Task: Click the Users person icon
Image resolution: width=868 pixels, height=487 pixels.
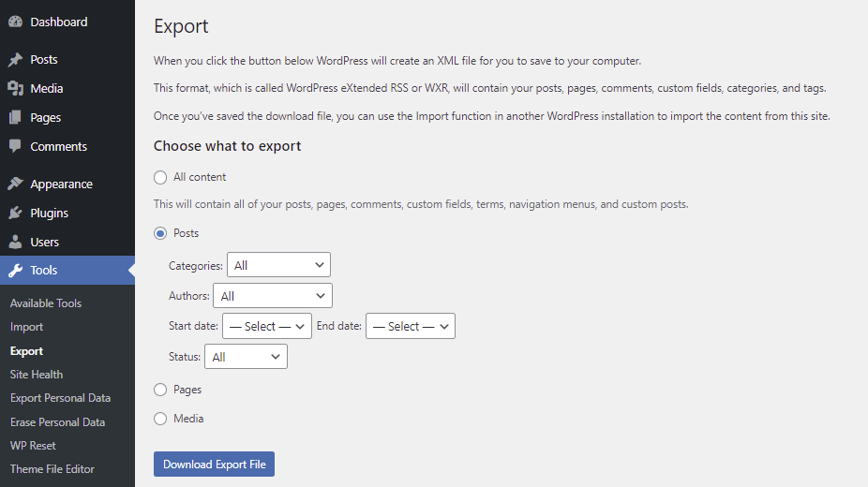Action: point(15,242)
